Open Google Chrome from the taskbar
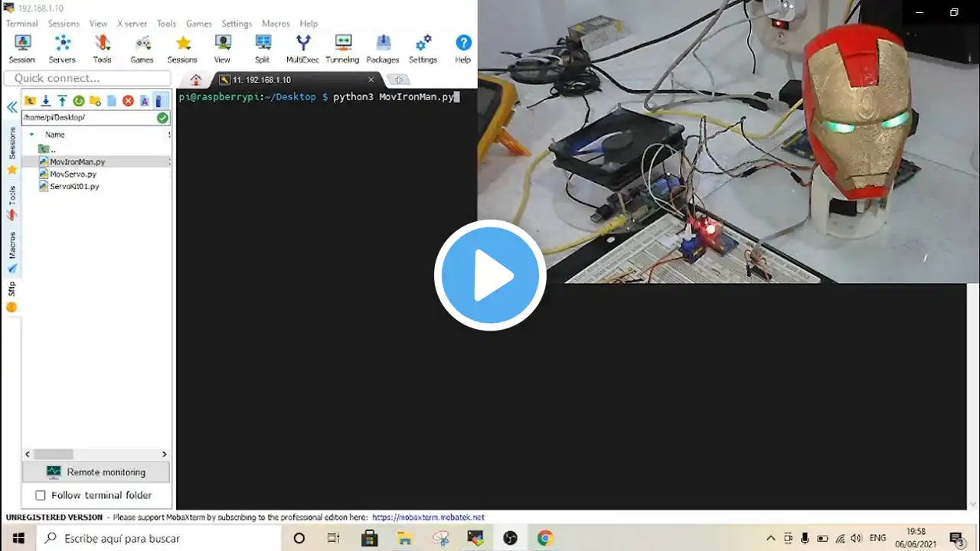 [544, 538]
